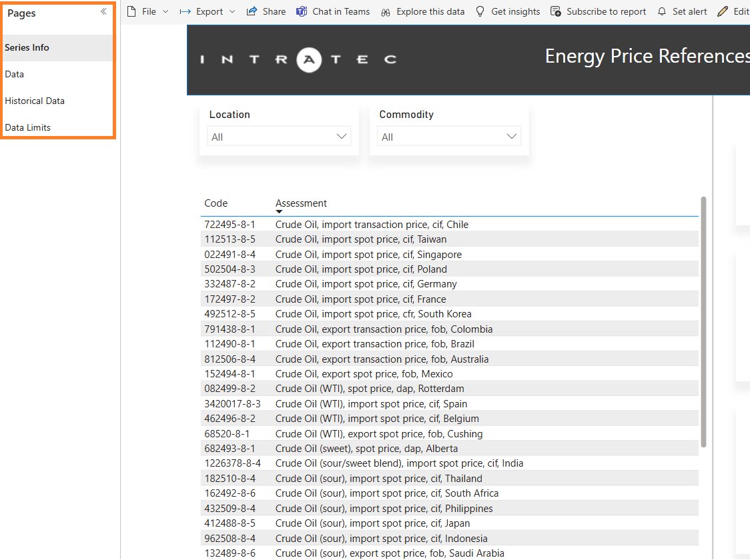The image size is (750, 560).
Task: Expand the Commodity dropdown filter
Action: coord(512,137)
